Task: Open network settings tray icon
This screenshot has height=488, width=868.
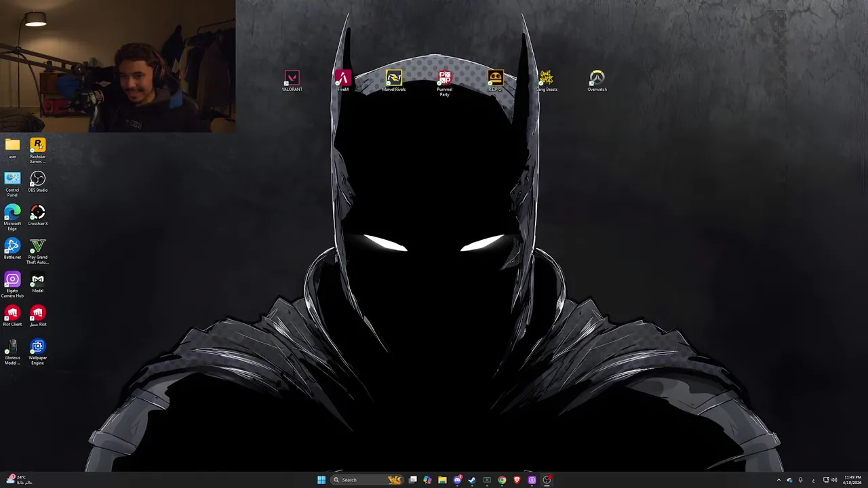Action: point(826,480)
